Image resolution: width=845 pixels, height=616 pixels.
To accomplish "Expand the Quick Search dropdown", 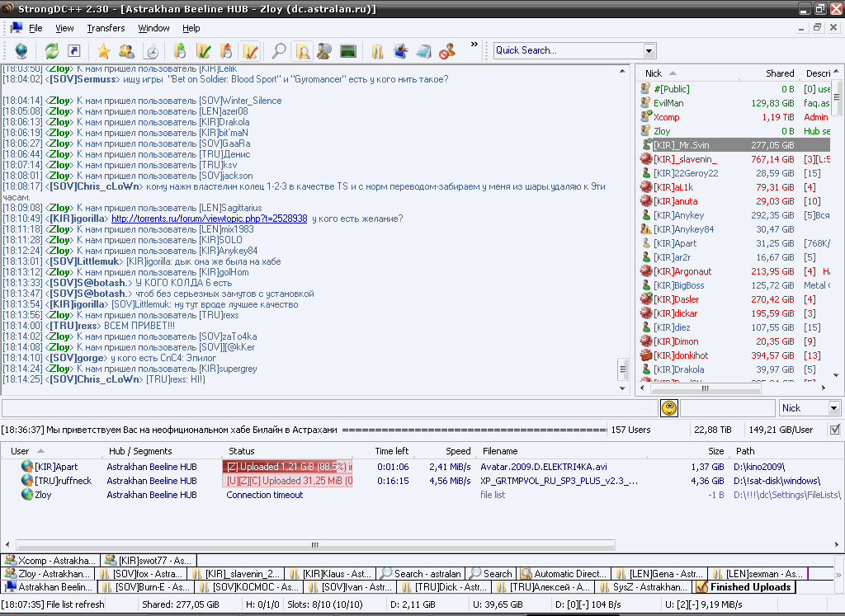I will (649, 50).
